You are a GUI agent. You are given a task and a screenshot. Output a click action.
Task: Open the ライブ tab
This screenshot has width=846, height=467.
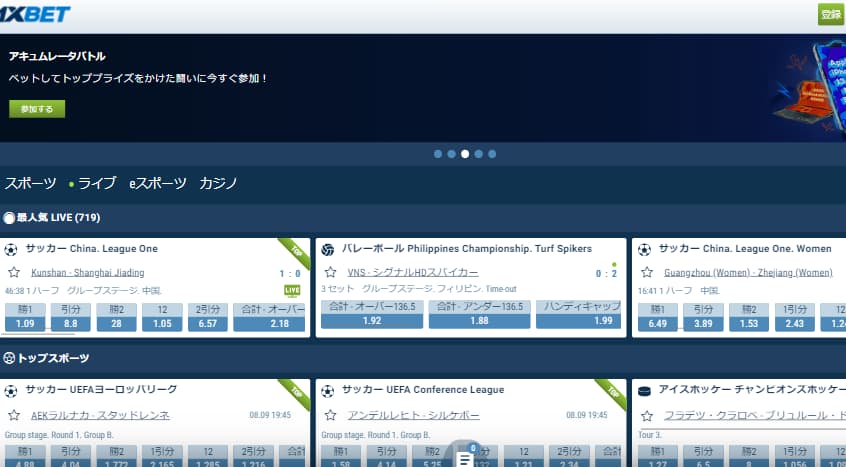pyautogui.click(x=93, y=183)
